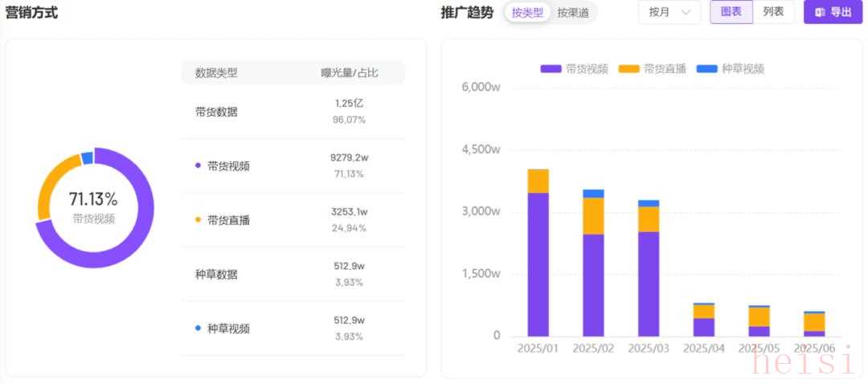
Task: Click the purple 带货视频 legend marker
Action: point(551,69)
